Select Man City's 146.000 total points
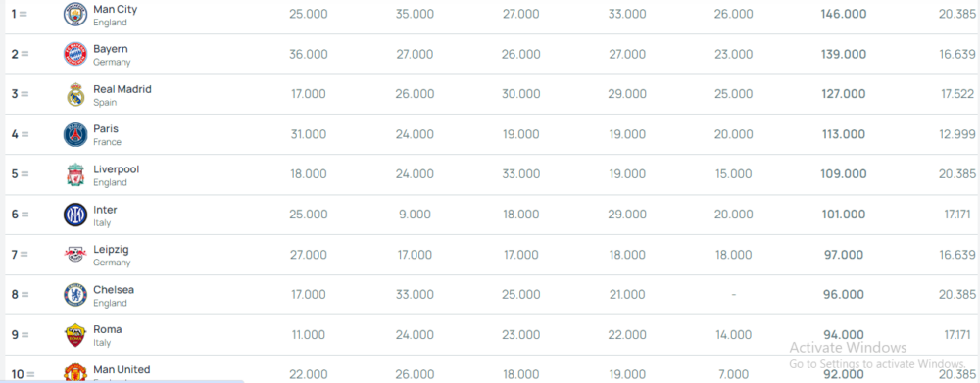This screenshot has width=980, height=383. (x=844, y=14)
